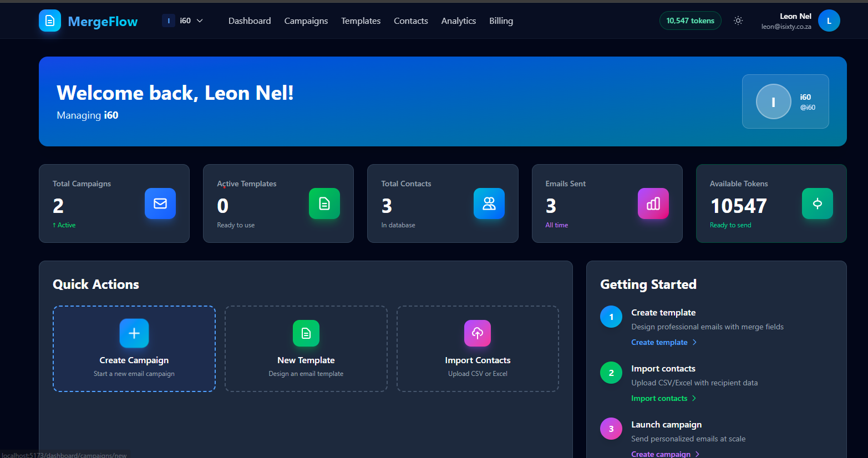Click the pink chart icon on Emails Sent

(653, 203)
